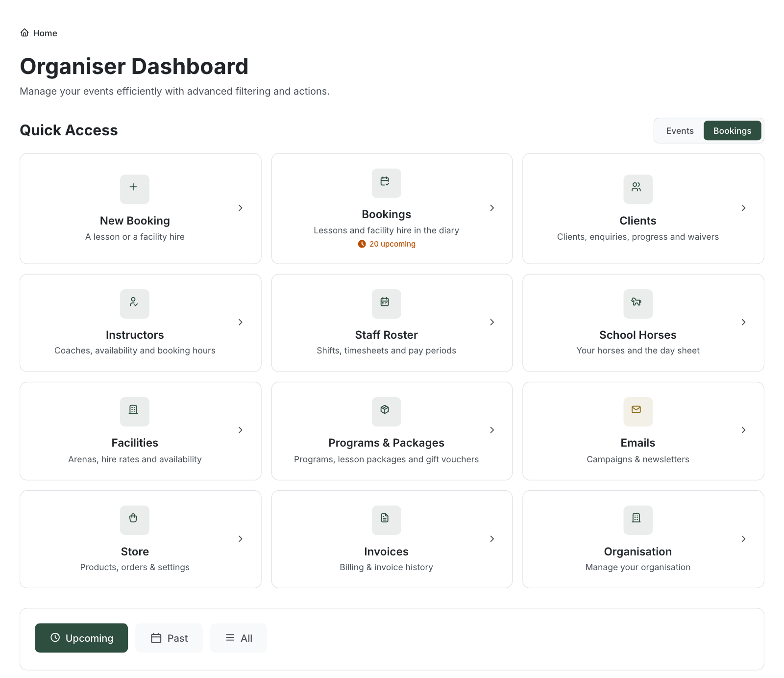Image resolution: width=784 pixels, height=678 pixels.
Task: Click the calendar icon on Staff Roster card
Action: pos(385,302)
